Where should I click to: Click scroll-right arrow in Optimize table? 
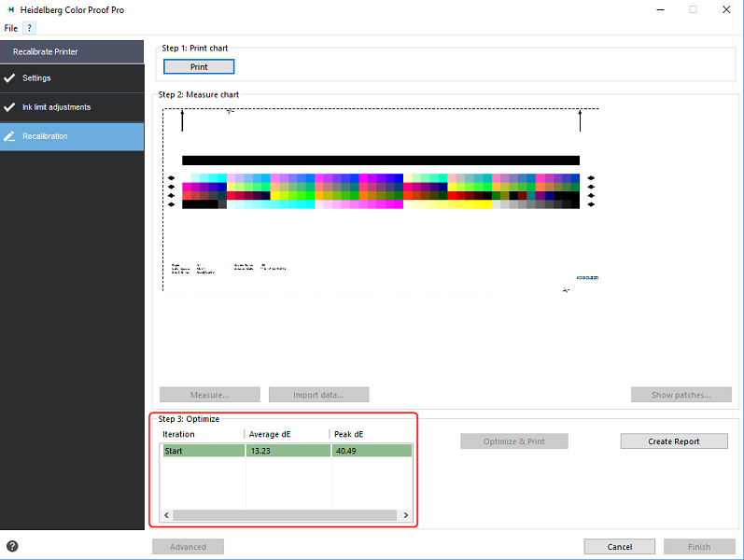(406, 515)
